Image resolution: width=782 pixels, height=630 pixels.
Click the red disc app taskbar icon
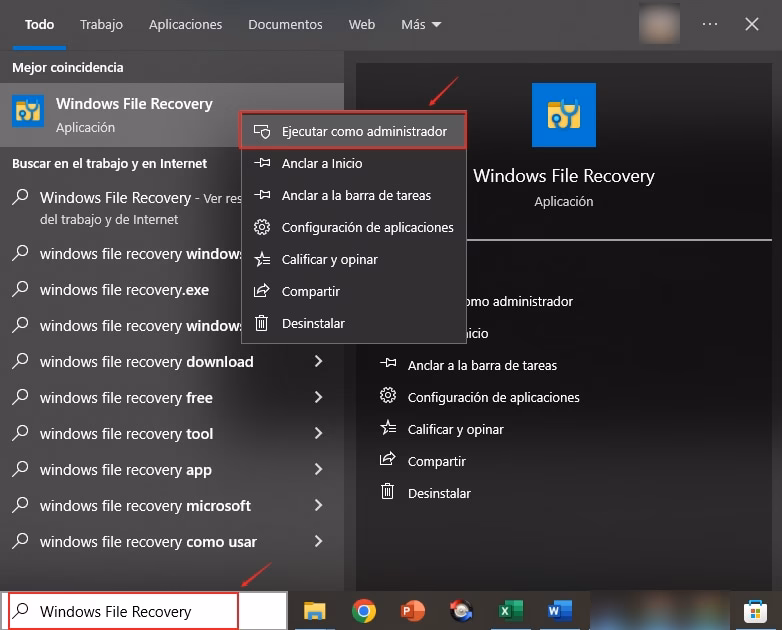click(x=461, y=611)
